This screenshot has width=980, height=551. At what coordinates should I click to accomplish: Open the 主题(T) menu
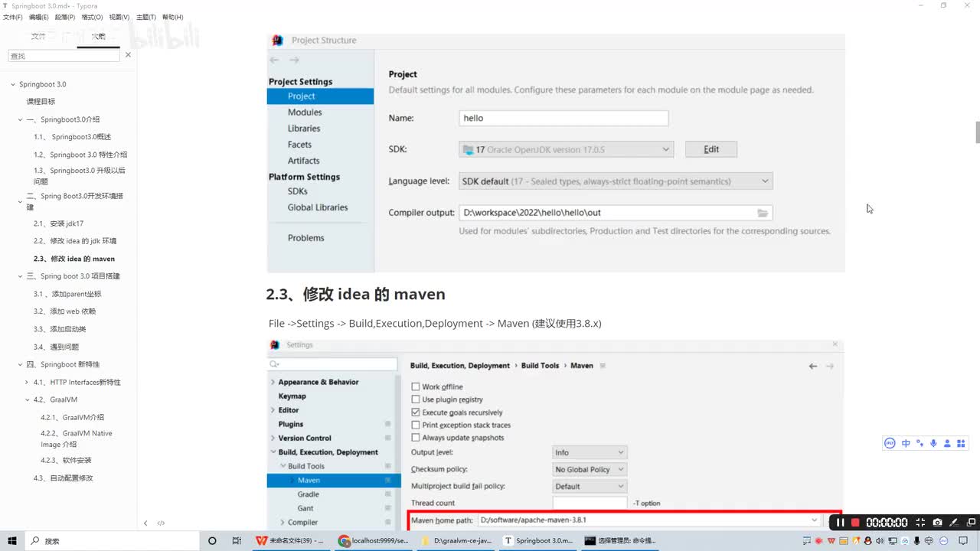coord(145,17)
